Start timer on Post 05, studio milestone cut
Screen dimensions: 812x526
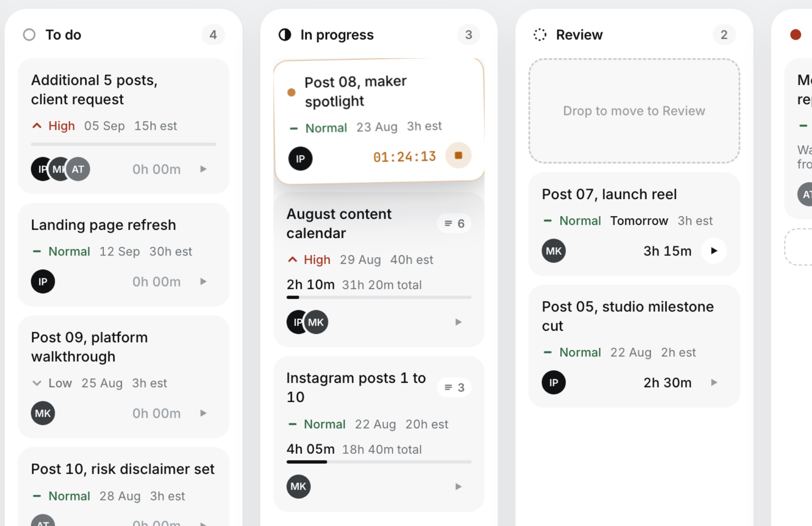[714, 382]
